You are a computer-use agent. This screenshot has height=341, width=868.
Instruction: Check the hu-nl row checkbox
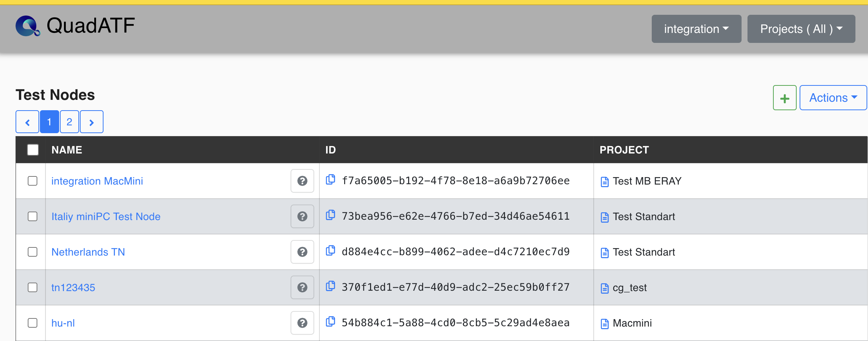click(x=33, y=323)
